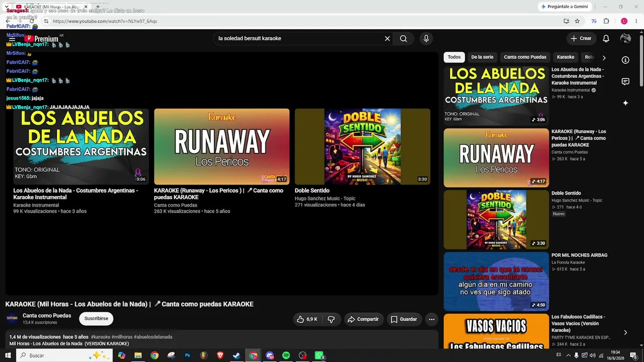The width and height of the screenshot is (644, 362).
Task: Open YouTube notifications bell
Action: pos(606,39)
